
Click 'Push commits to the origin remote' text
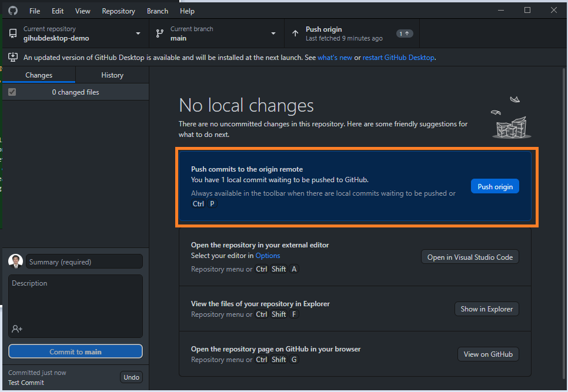click(247, 169)
